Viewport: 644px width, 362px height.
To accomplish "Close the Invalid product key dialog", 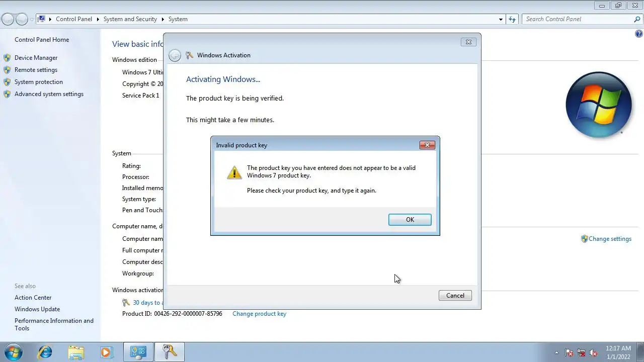I will point(427,145).
